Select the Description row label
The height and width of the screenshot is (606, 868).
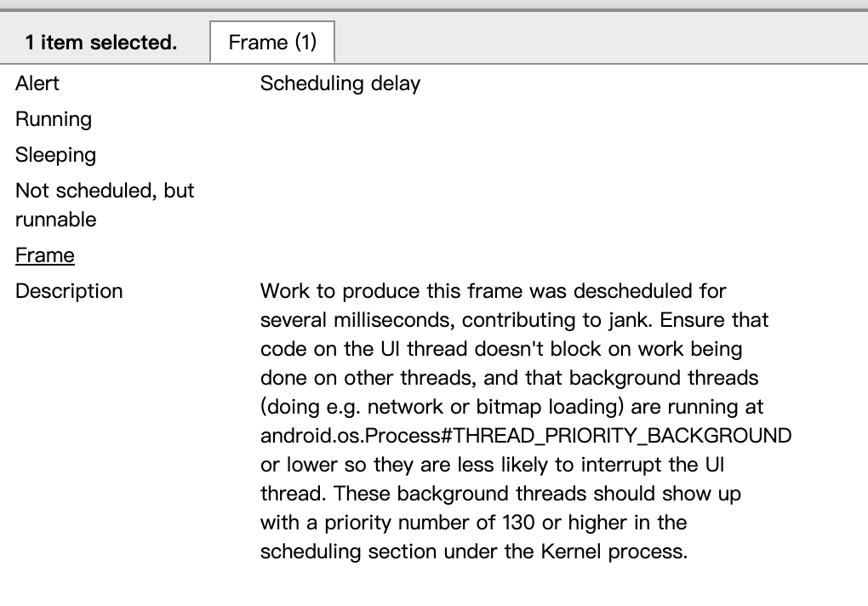click(x=69, y=291)
